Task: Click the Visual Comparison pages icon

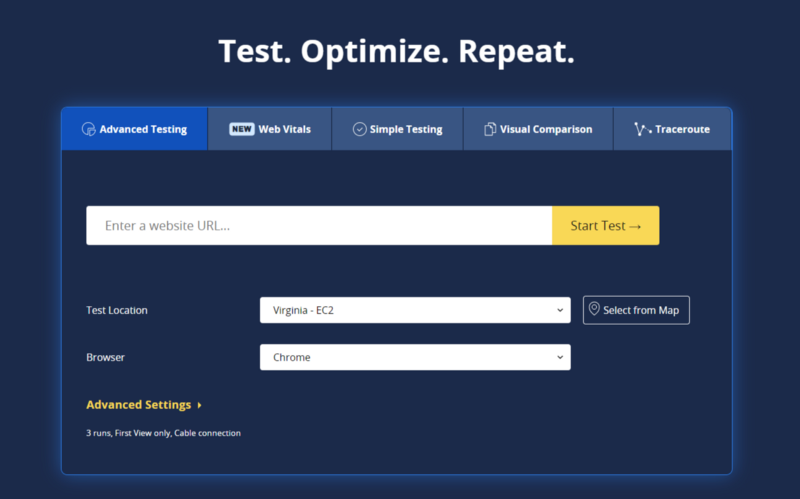Action: coord(490,129)
